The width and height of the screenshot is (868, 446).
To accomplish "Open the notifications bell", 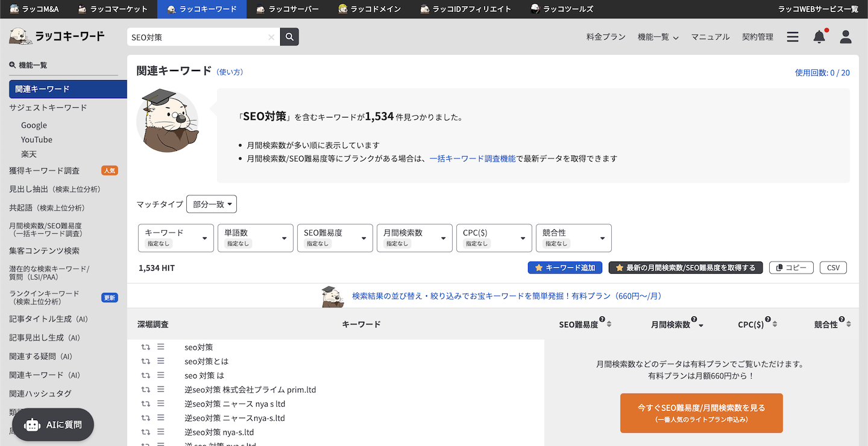I will (x=819, y=37).
